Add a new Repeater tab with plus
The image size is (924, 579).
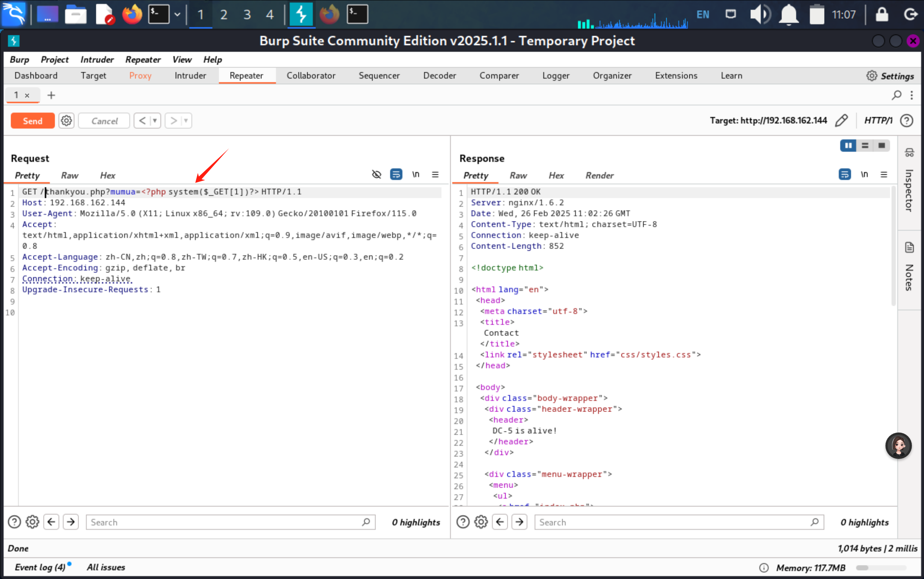click(51, 95)
